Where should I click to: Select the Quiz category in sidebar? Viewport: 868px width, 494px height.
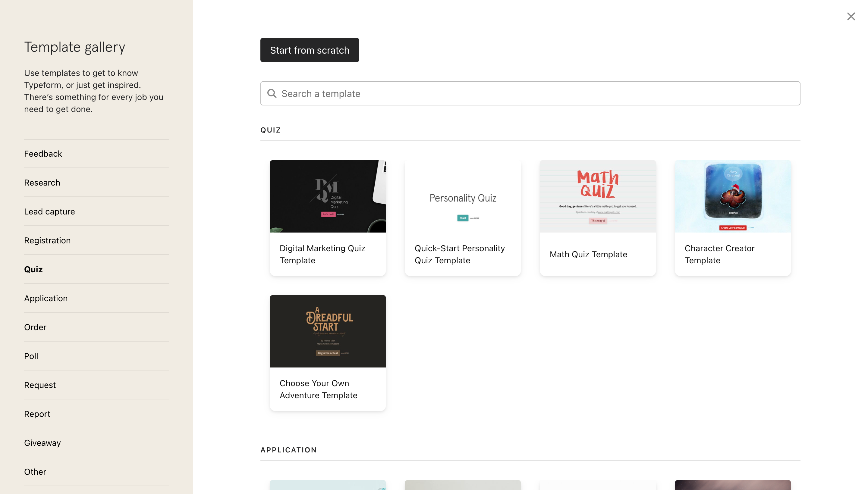33,269
